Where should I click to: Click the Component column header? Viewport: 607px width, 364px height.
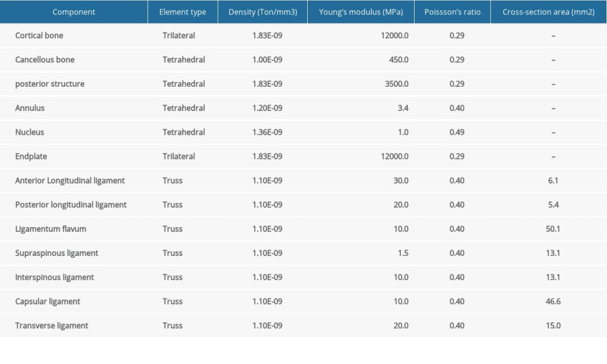tap(73, 12)
